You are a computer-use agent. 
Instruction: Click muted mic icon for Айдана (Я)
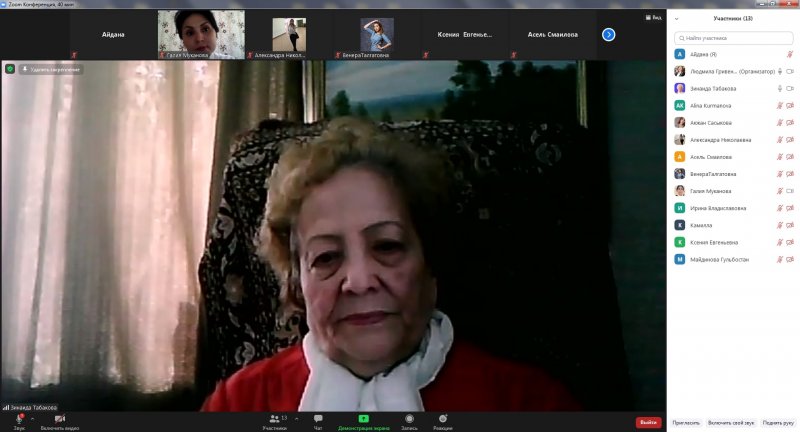(790, 54)
